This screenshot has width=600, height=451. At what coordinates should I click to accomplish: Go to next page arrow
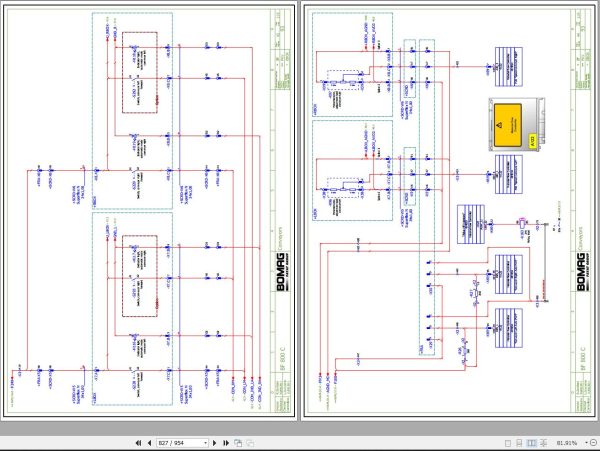point(214,443)
